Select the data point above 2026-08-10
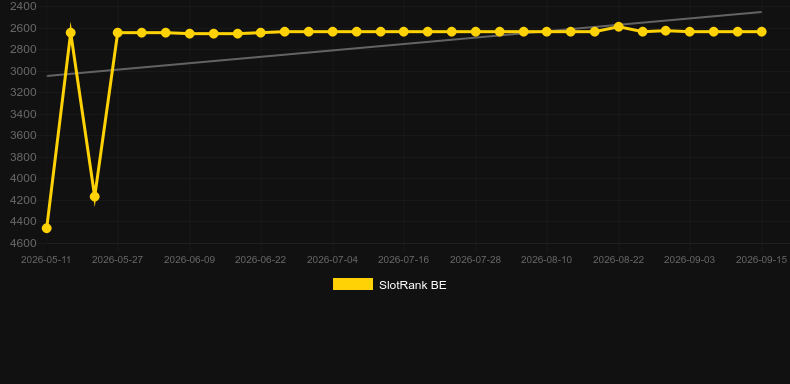790x384 pixels. [x=547, y=32]
